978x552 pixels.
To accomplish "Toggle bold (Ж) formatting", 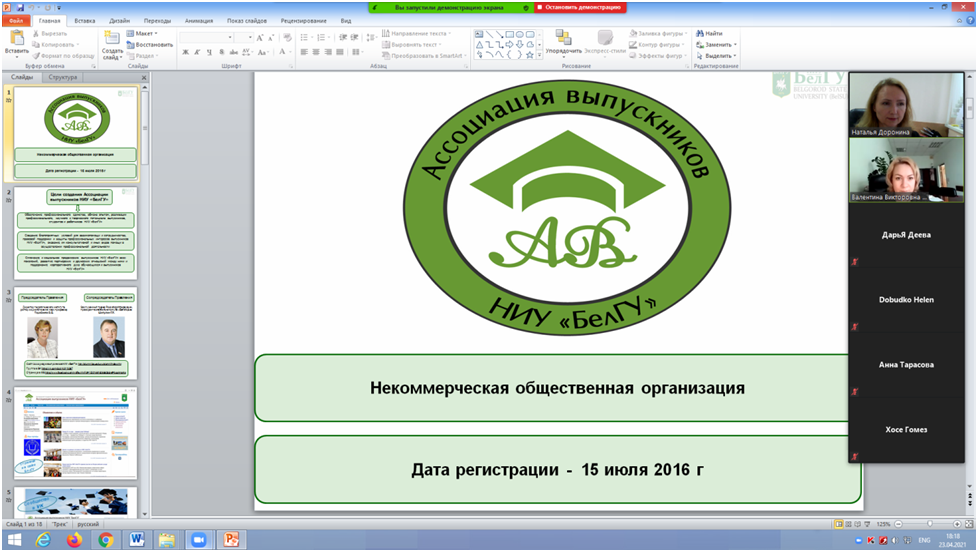I will pyautogui.click(x=184, y=52).
